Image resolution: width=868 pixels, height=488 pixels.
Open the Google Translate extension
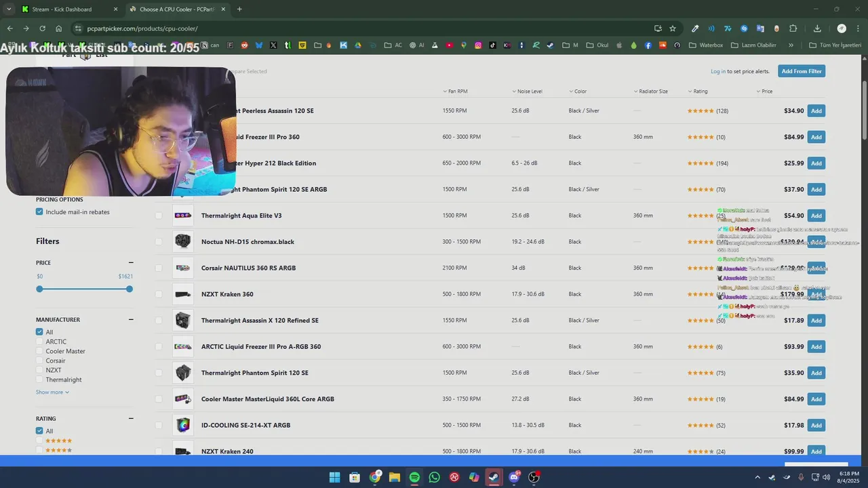(x=760, y=28)
